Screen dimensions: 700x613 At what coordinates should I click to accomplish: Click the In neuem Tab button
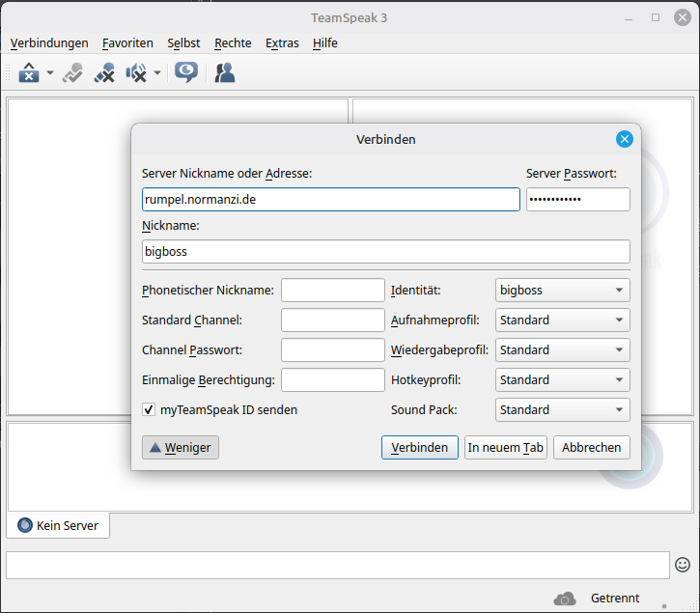point(505,447)
